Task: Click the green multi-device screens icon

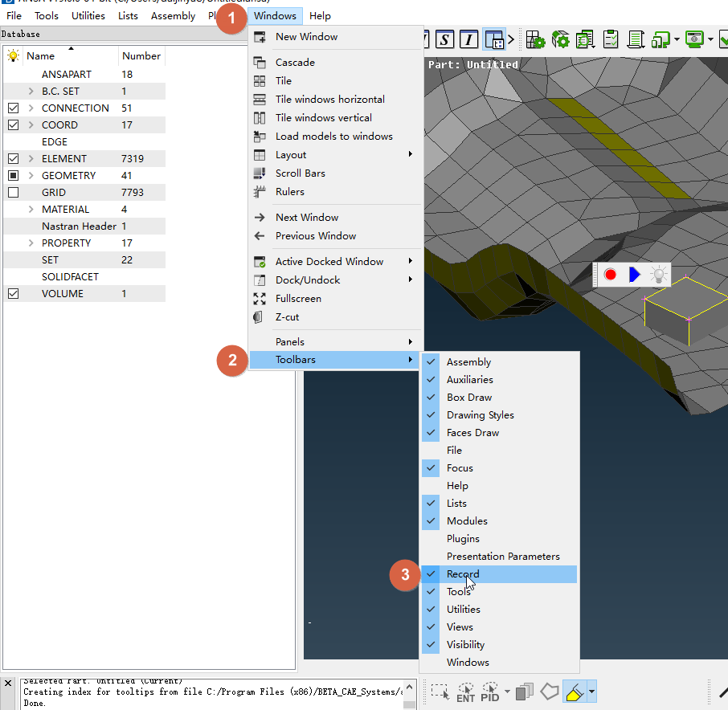Action: [661, 40]
